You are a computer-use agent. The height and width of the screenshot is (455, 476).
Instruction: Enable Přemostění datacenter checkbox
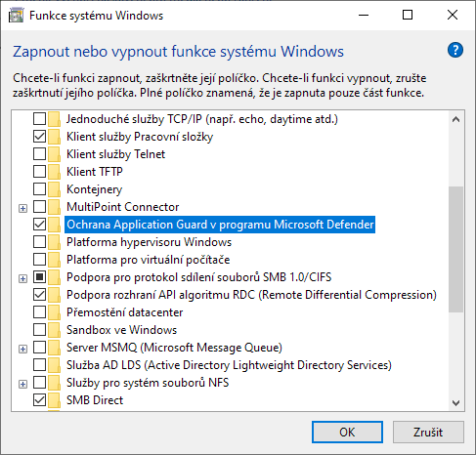[x=39, y=312]
